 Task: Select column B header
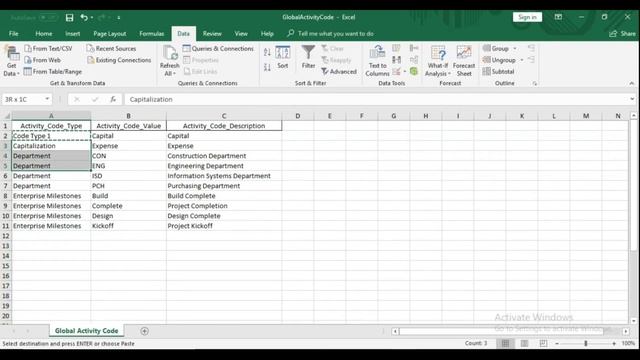click(x=128, y=116)
